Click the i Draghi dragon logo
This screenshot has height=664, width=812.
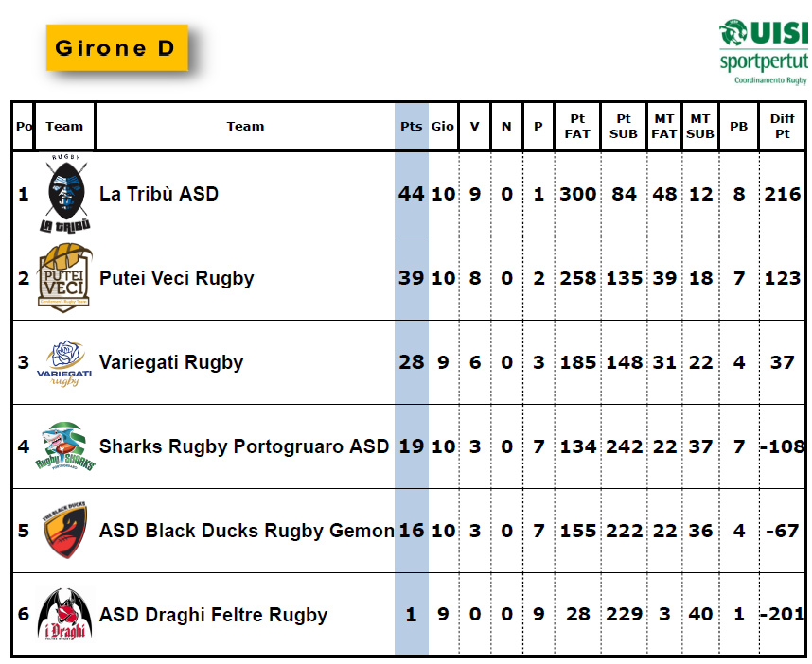(64, 614)
